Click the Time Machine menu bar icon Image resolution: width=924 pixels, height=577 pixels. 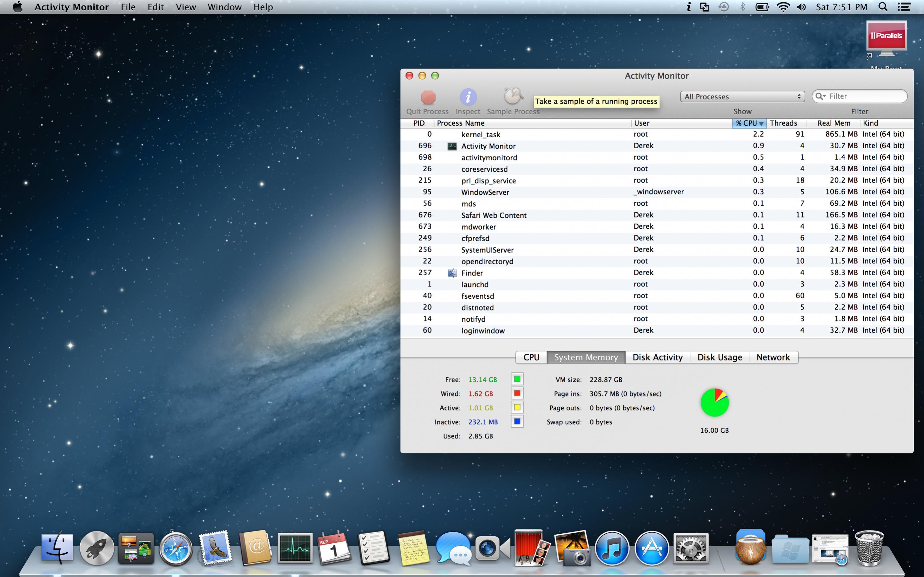coord(723,7)
